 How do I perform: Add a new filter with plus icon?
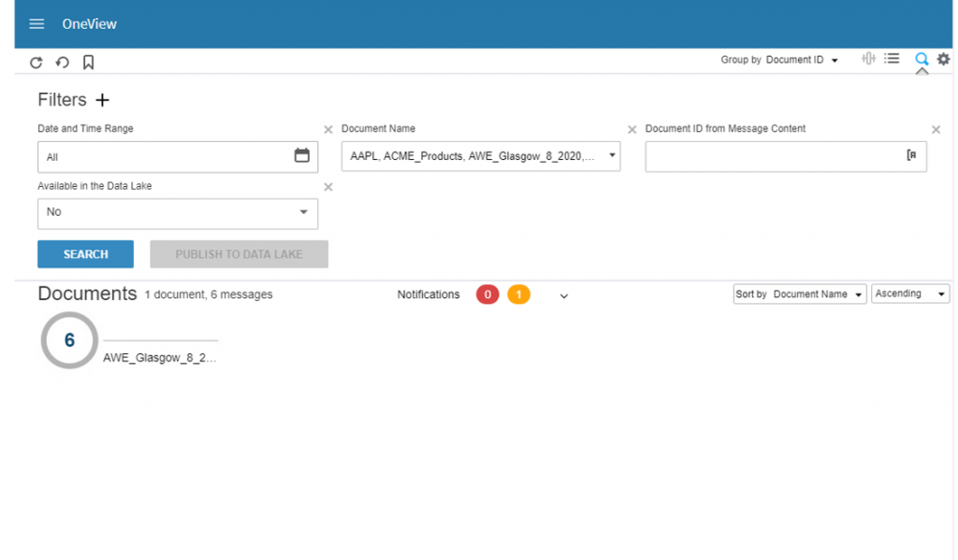(x=103, y=100)
